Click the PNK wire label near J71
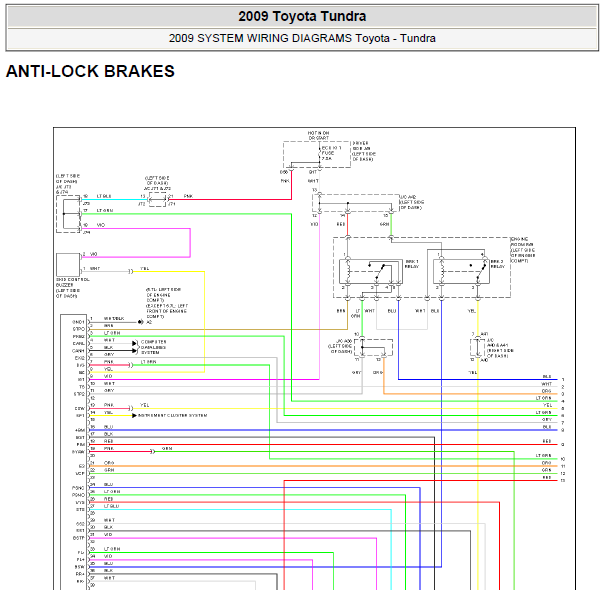The width and height of the screenshot is (602, 590). click(188, 196)
